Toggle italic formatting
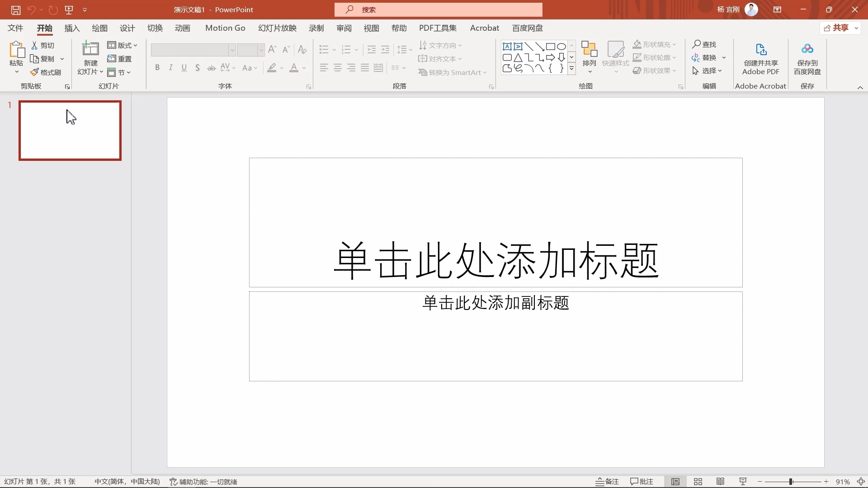 (x=170, y=67)
